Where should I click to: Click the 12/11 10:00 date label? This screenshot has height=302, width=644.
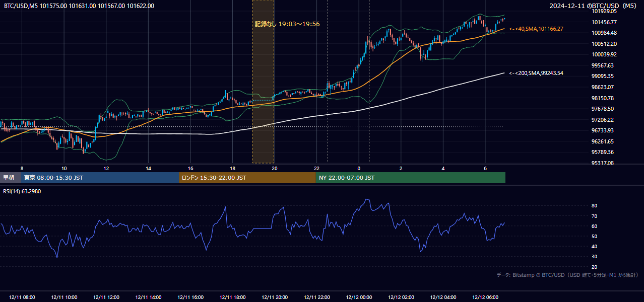pos(64,297)
